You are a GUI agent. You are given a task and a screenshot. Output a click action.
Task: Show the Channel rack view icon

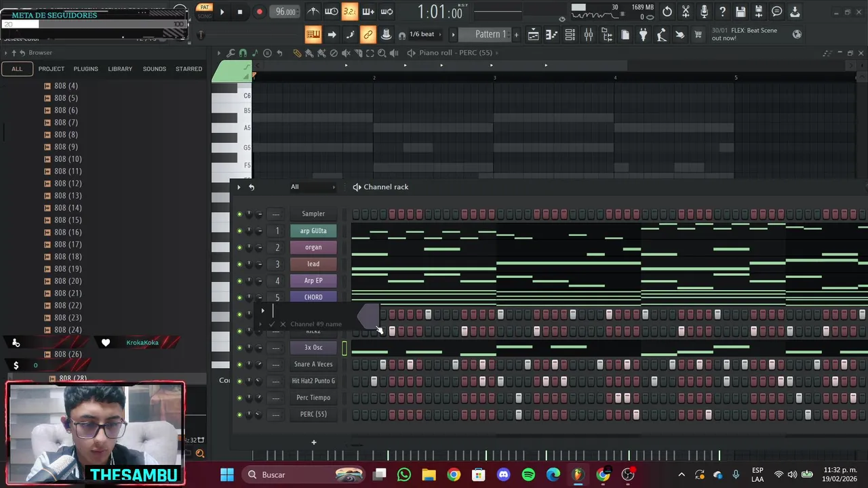570,35
